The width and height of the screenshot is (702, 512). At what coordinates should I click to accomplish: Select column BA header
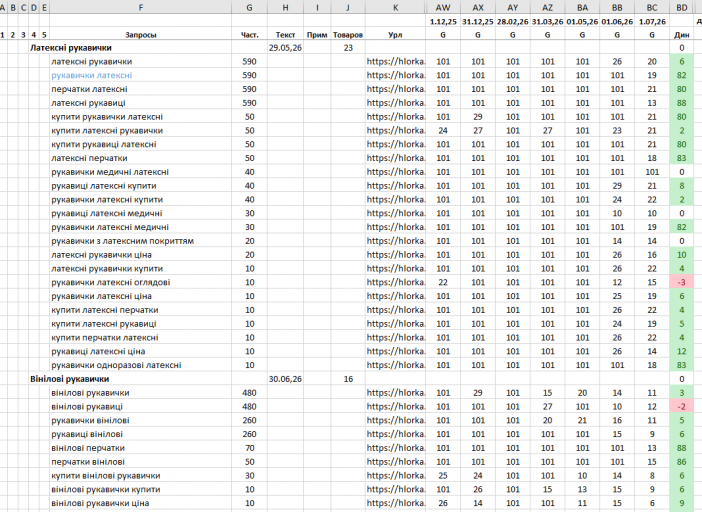click(582, 8)
